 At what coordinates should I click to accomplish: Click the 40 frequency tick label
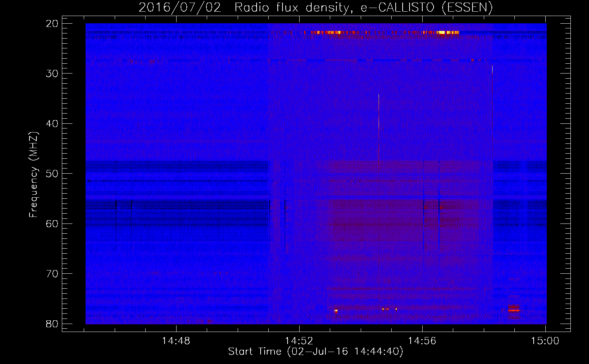[x=52, y=124]
